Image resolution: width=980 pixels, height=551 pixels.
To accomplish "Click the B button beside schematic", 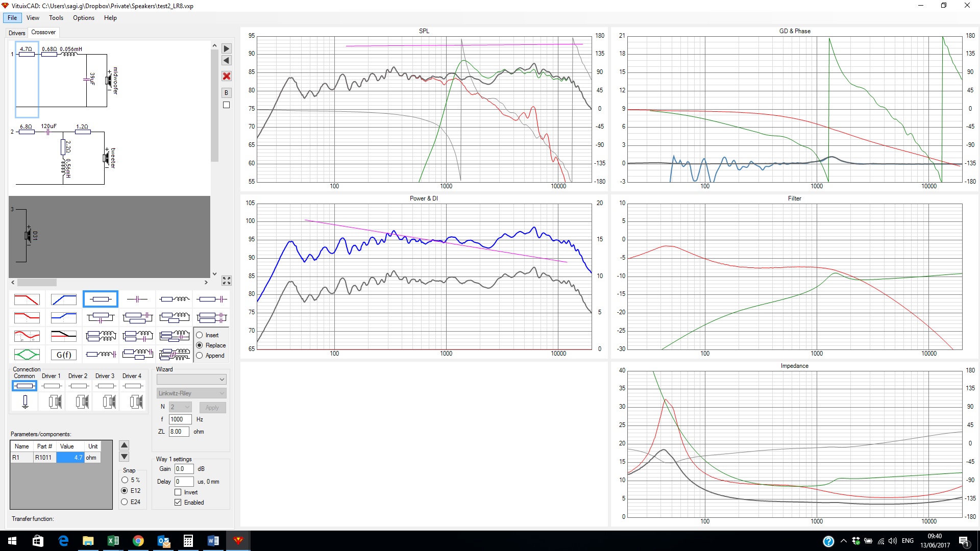I will pos(227,93).
